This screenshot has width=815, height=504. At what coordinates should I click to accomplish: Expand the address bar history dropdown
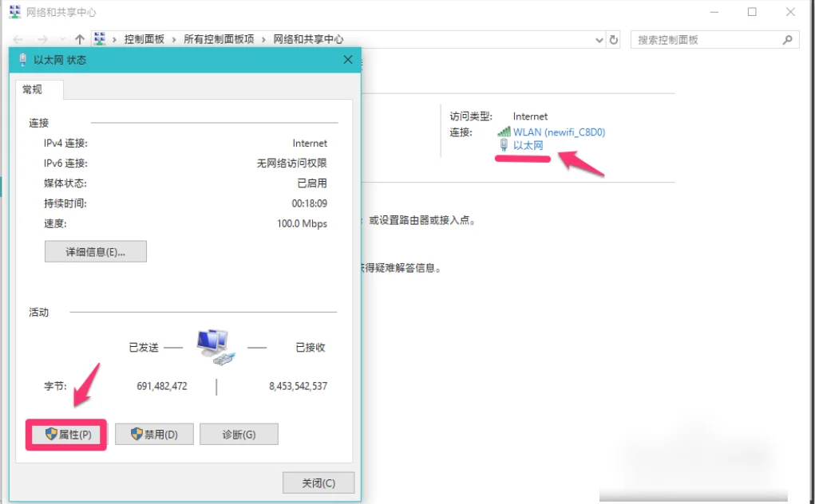tap(599, 39)
